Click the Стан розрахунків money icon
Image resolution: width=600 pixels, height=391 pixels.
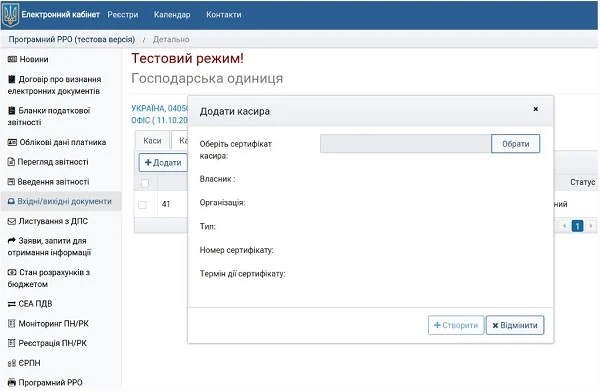(12, 272)
